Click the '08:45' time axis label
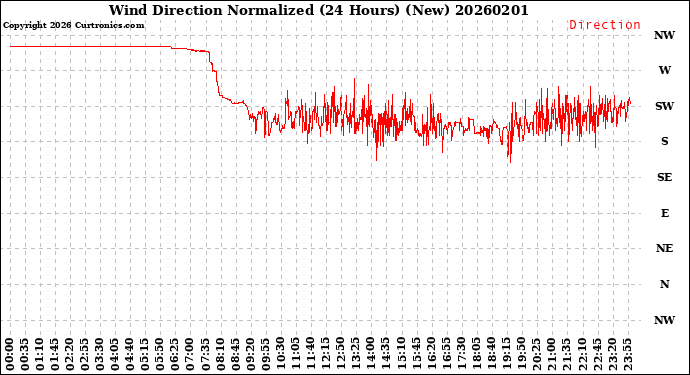690x375 pixels. pos(235,355)
